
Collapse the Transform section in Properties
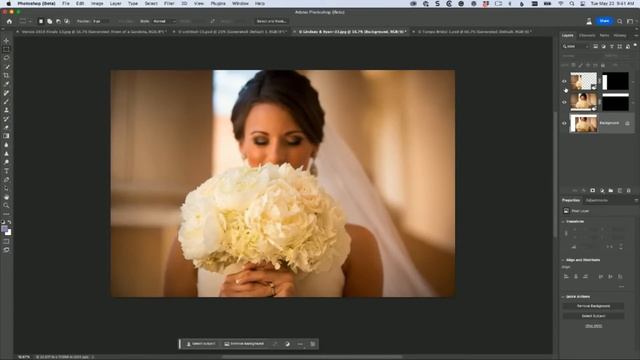[x=563, y=222]
